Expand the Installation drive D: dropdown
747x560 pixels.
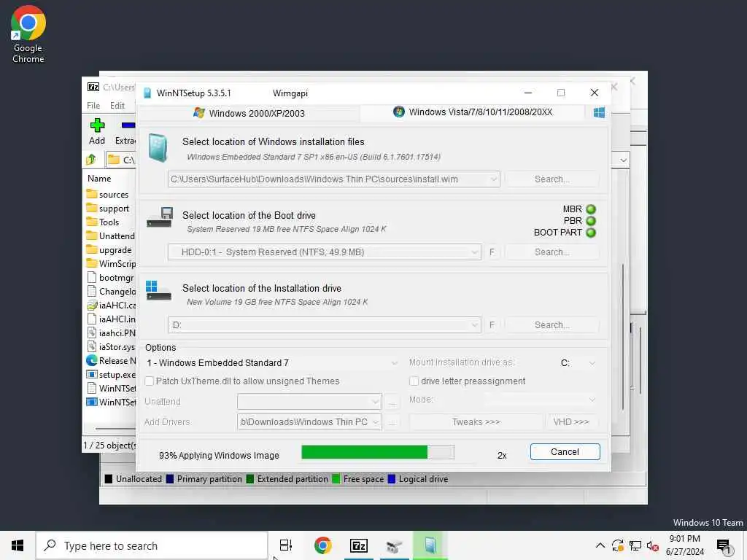point(474,324)
